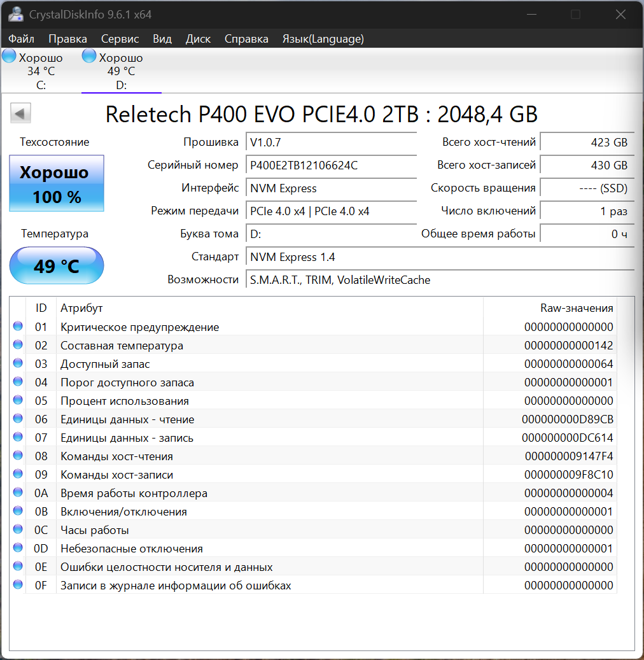The height and width of the screenshot is (660, 644).
Task: Close the CrystalDiskInfo window
Action: 620,14
